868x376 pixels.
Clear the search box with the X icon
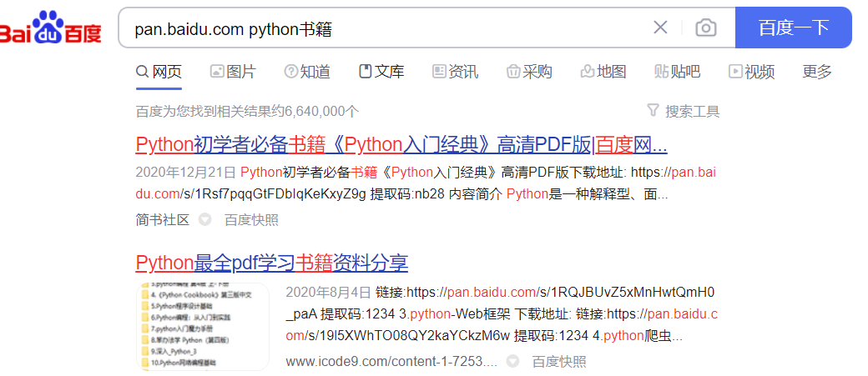pyautogui.click(x=660, y=28)
